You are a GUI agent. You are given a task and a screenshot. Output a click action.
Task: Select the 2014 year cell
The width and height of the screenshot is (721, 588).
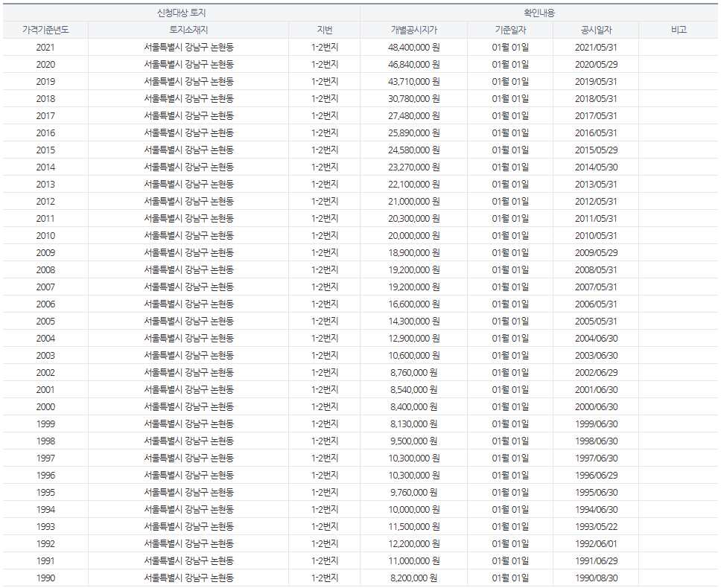pyautogui.click(x=45, y=167)
